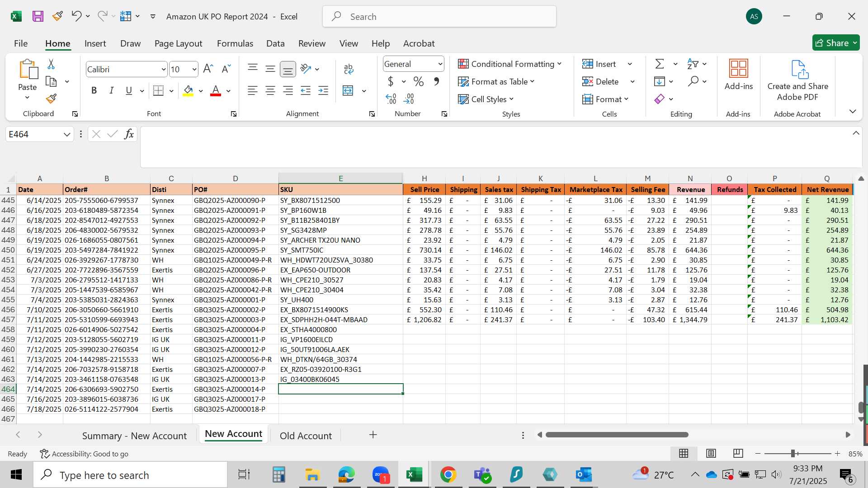Click the Increase Indent icon
The image size is (868, 488).
pos(323,90)
